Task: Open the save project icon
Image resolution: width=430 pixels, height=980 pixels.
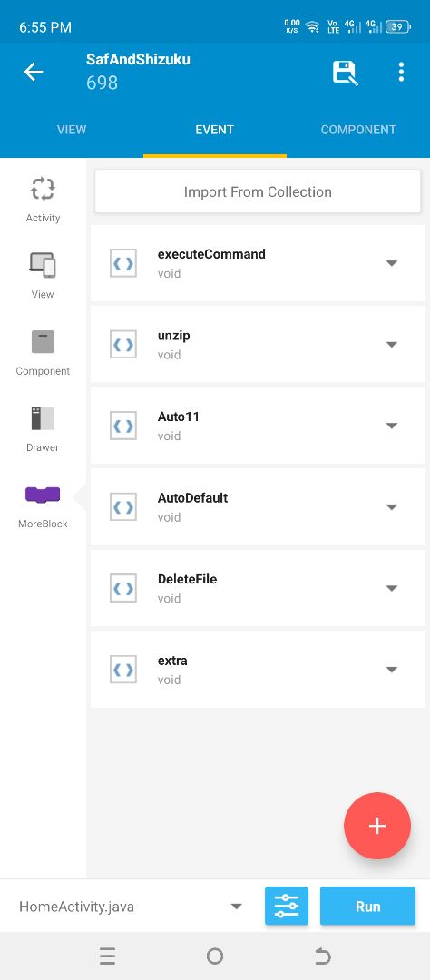Action: pyautogui.click(x=345, y=73)
